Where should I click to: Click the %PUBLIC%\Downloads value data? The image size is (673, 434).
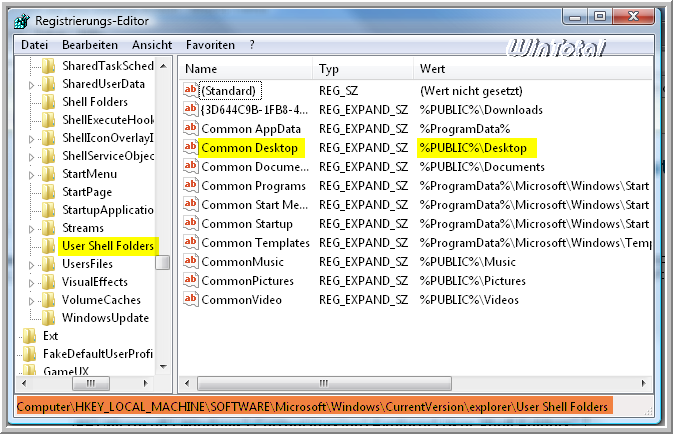[481, 110]
